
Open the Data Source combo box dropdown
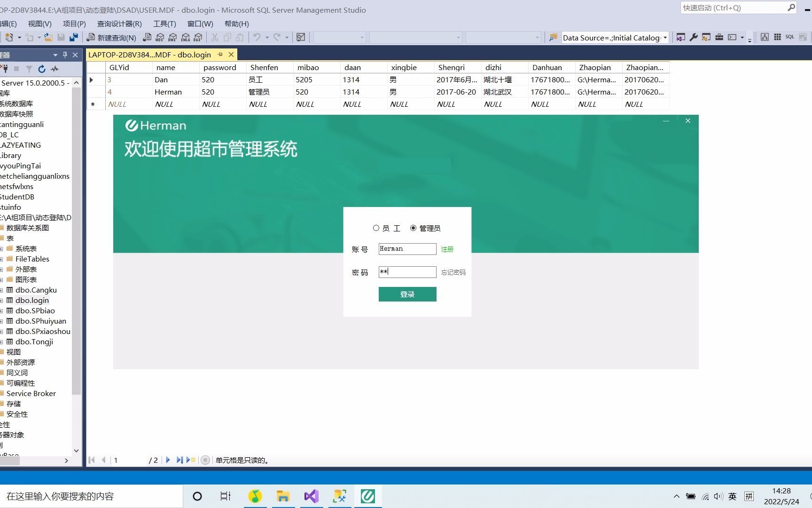tap(665, 38)
